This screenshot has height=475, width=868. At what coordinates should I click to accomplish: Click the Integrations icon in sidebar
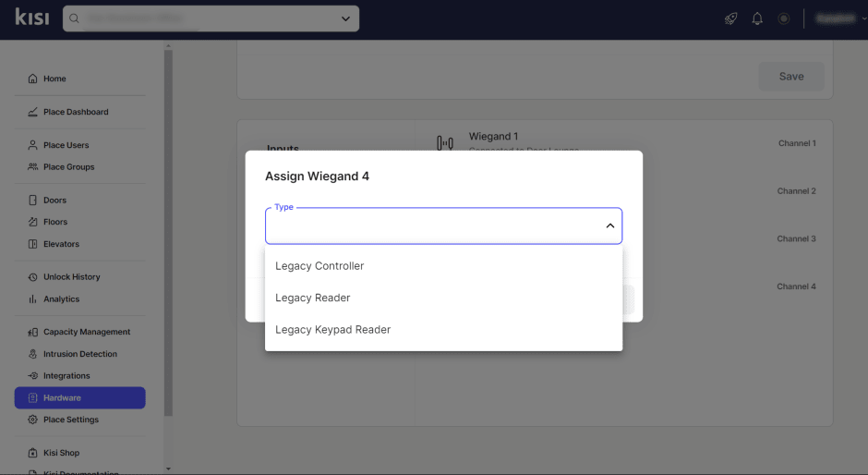pos(32,376)
